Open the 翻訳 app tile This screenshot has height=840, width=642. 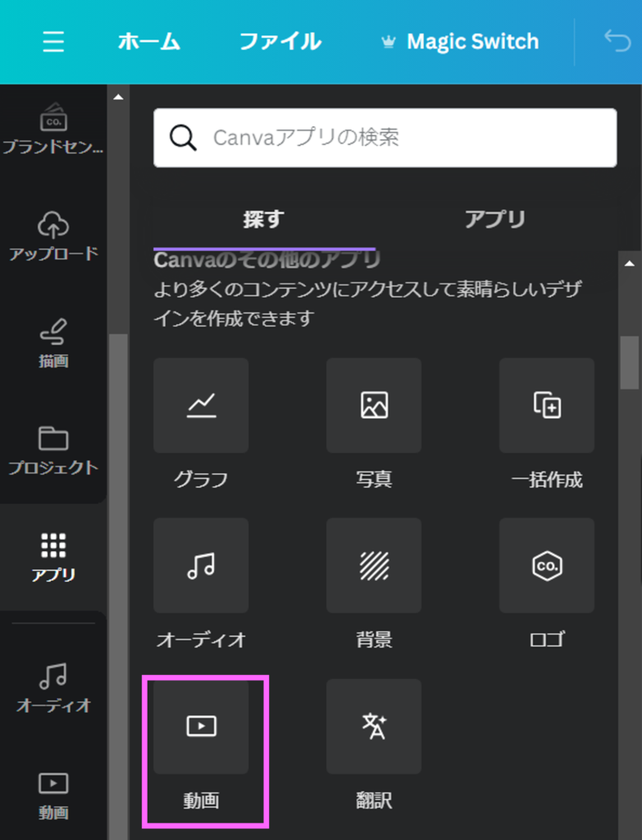[x=374, y=726]
